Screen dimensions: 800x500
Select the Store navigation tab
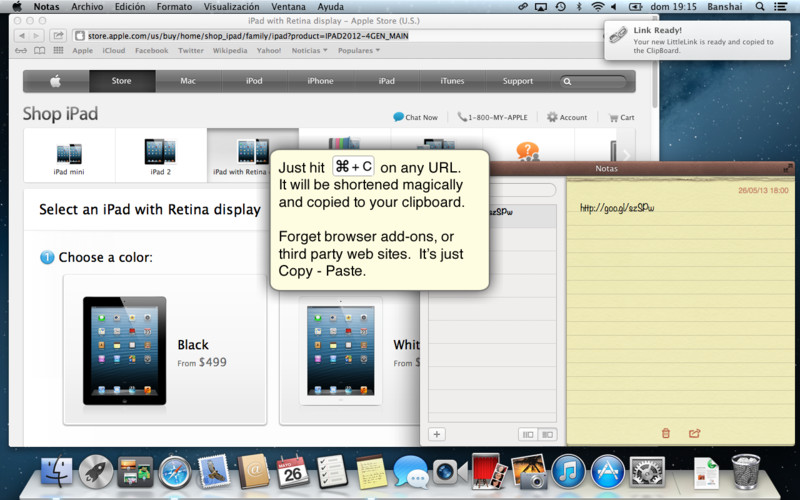(122, 81)
